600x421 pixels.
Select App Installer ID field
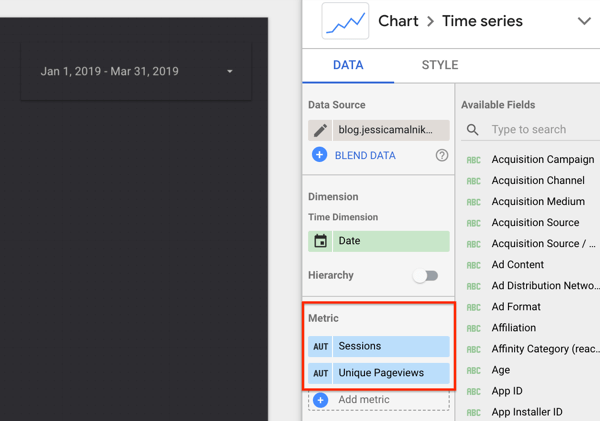pos(527,412)
